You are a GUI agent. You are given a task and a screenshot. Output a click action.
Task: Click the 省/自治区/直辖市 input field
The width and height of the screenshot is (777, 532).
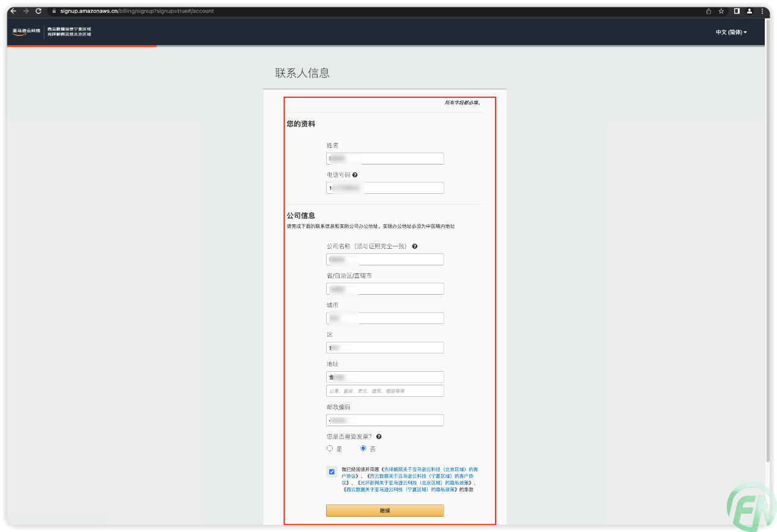coord(385,289)
